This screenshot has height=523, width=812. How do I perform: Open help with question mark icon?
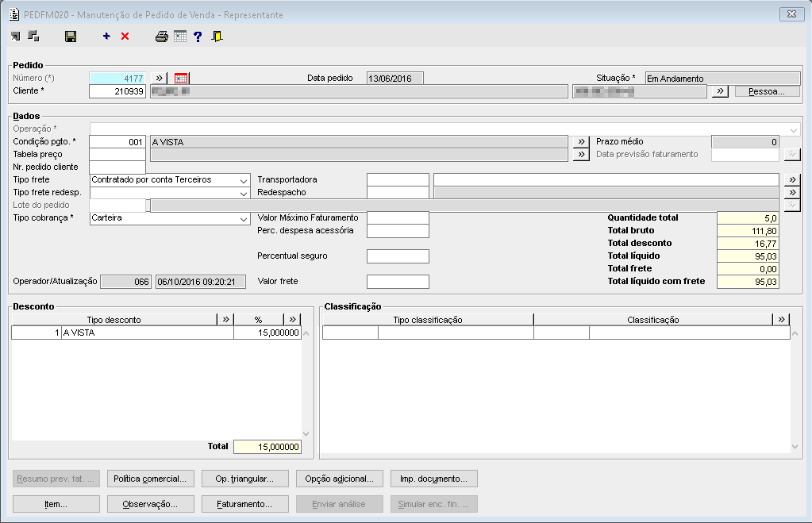pyautogui.click(x=198, y=37)
